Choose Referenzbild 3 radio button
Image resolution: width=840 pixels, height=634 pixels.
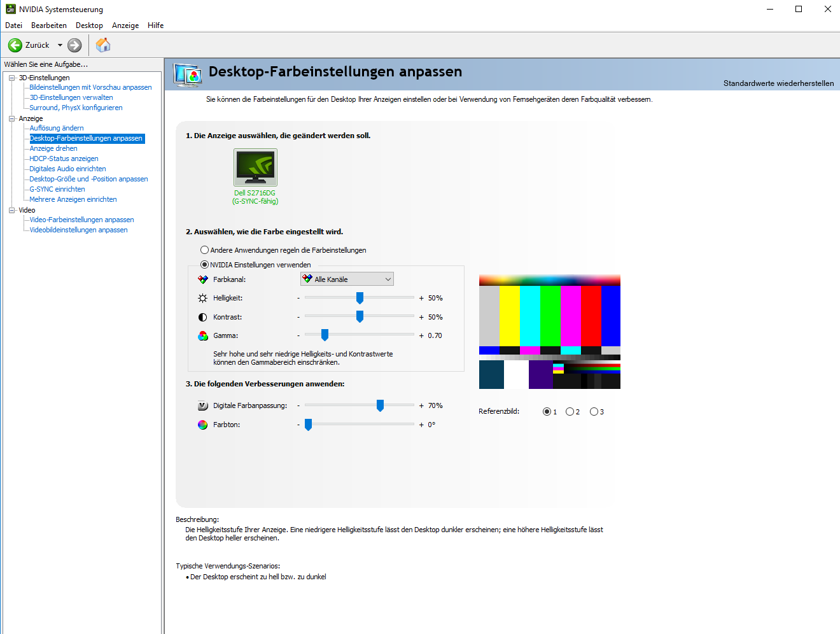click(x=594, y=412)
